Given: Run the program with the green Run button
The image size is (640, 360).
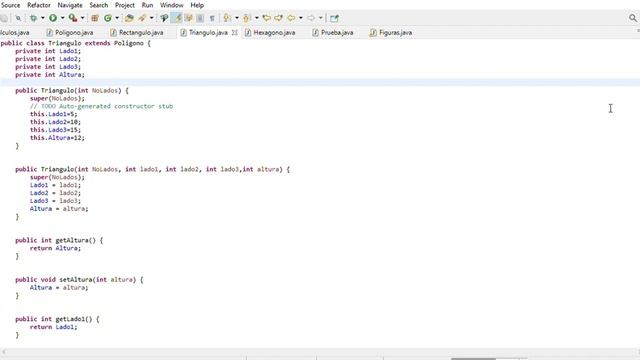Looking at the screenshot, I should [53, 18].
